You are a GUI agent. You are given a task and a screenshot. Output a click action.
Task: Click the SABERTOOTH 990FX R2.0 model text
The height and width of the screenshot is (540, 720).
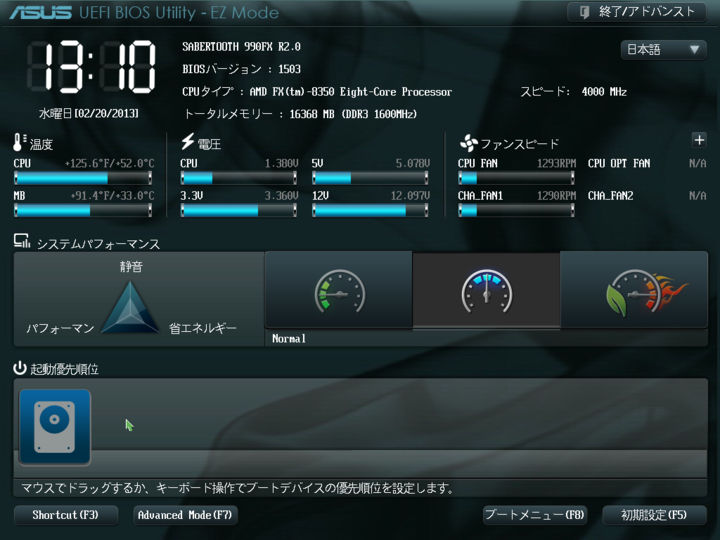click(242, 47)
